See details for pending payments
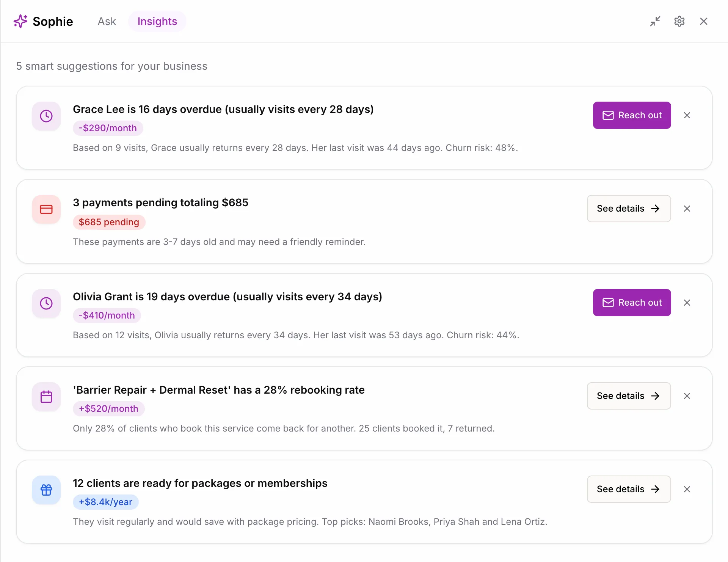The height and width of the screenshot is (562, 728). (629, 209)
